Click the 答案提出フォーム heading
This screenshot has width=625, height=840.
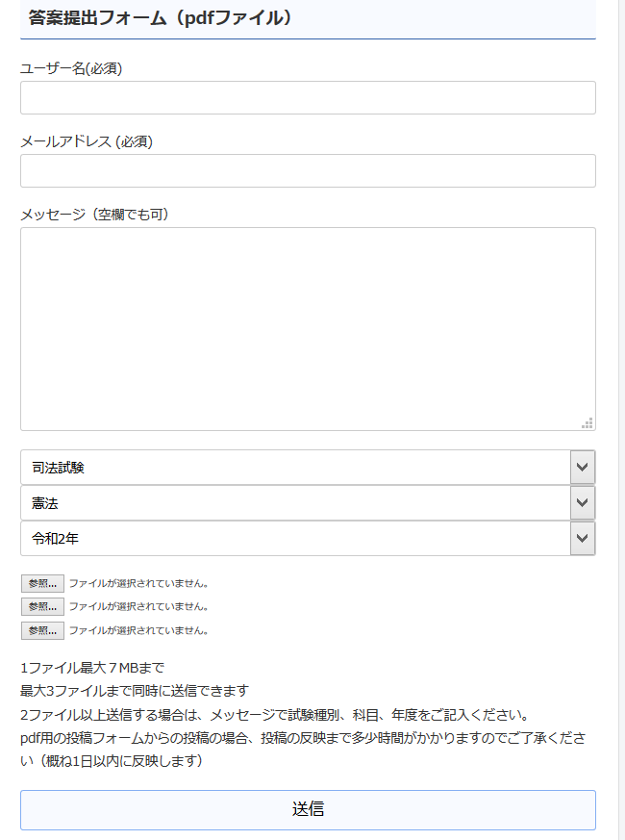click(161, 17)
